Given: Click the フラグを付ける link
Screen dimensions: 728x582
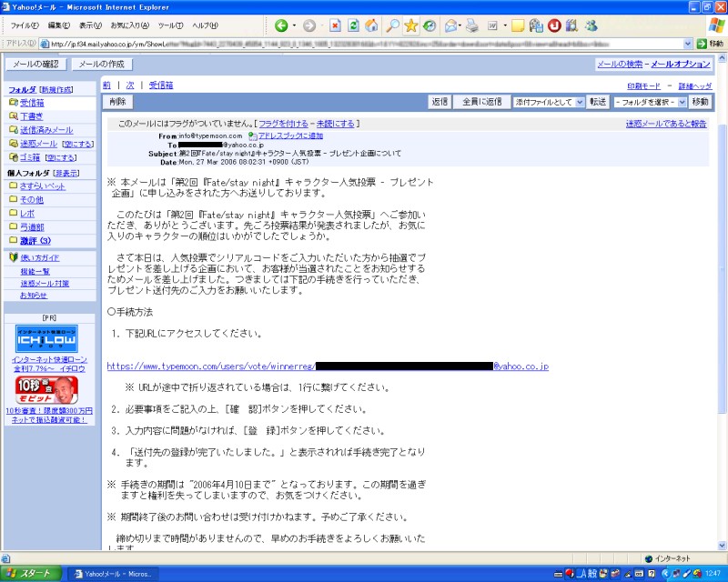Looking at the screenshot, I should (283, 124).
